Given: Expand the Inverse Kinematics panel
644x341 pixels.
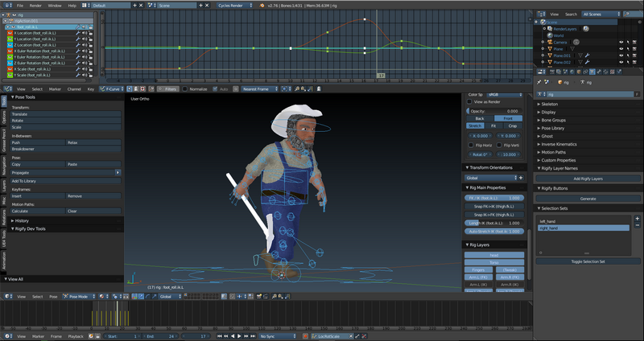Looking at the screenshot, I should [x=559, y=144].
